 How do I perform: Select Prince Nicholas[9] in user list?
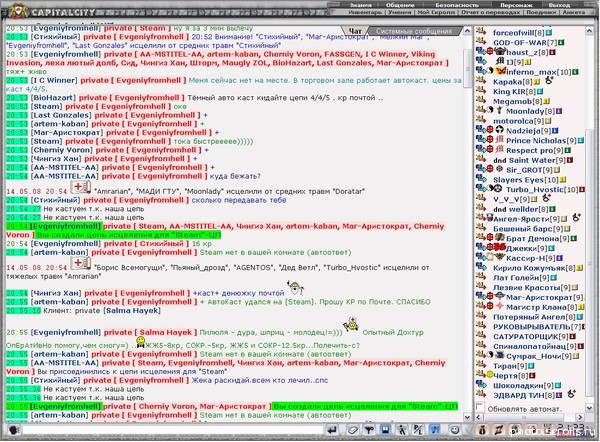pyautogui.click(x=541, y=140)
